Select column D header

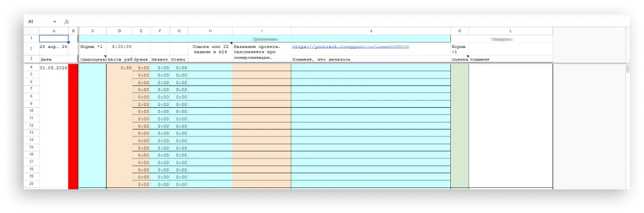(x=119, y=31)
